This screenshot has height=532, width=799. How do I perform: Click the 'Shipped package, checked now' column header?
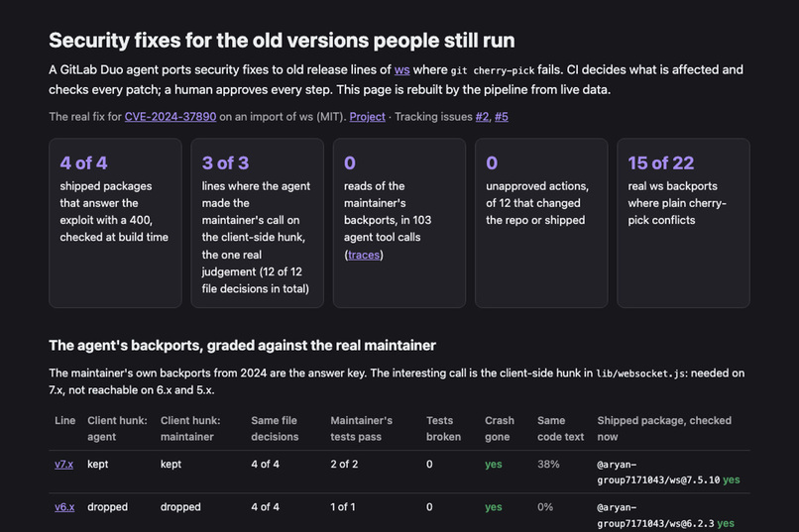pyautogui.click(x=664, y=429)
